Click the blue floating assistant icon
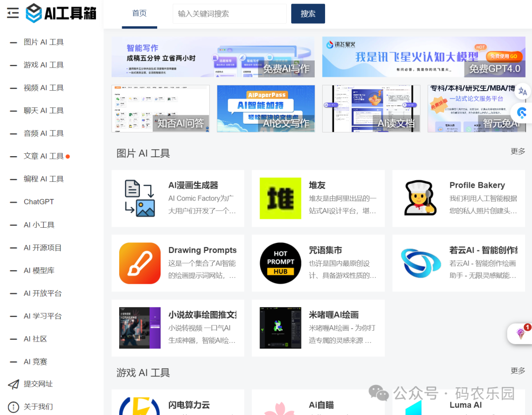The height and width of the screenshot is (415, 532). [x=522, y=113]
